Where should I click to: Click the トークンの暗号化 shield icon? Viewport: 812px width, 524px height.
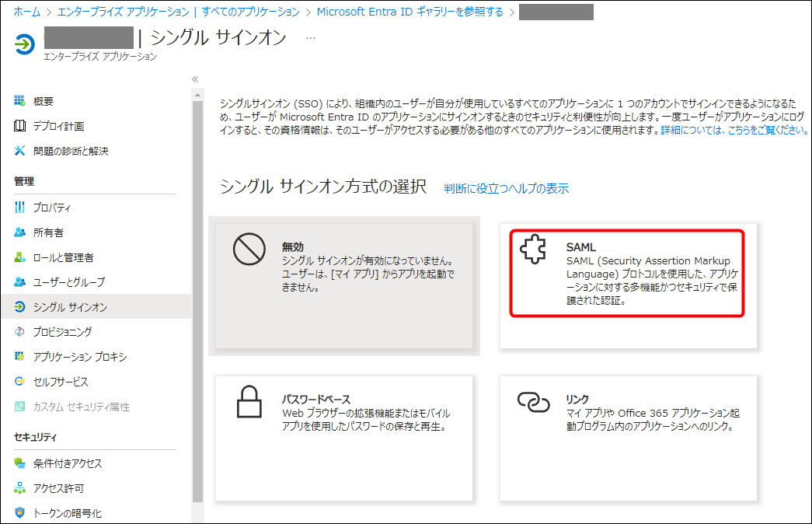point(19,512)
